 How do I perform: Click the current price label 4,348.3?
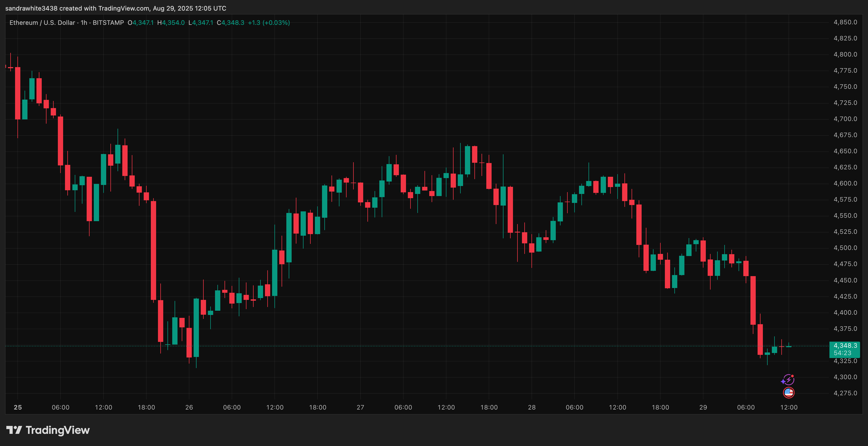pyautogui.click(x=845, y=346)
